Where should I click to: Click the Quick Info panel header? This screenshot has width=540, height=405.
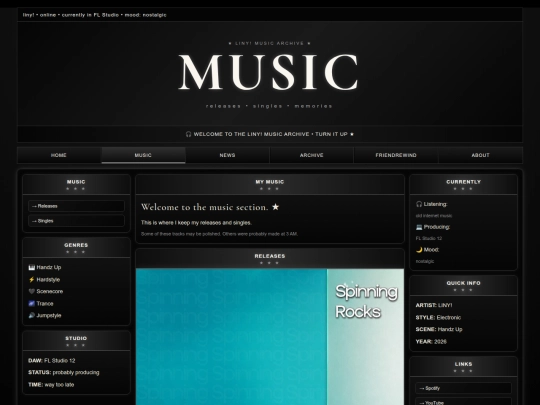(463, 285)
